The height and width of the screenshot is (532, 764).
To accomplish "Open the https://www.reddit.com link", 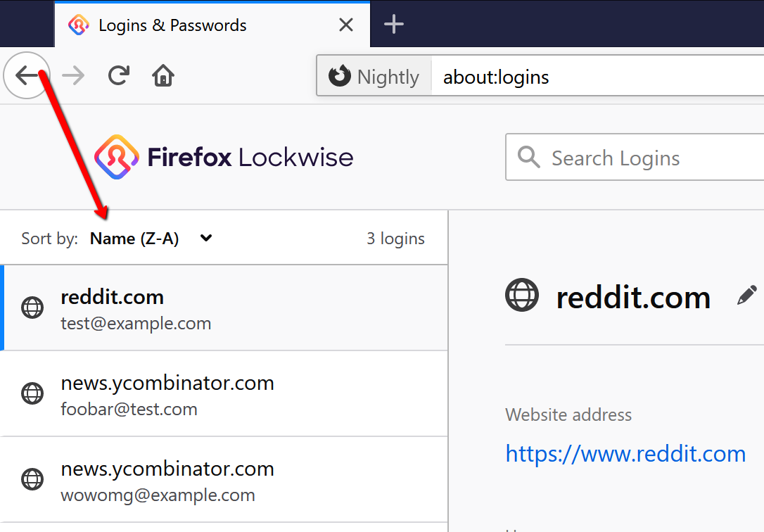I will [625, 454].
